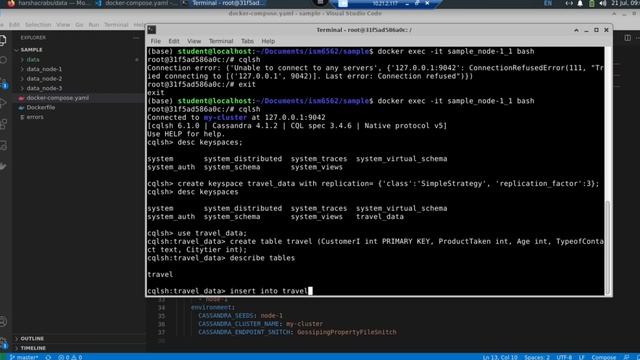Open the terminal's Terminal menu
The width and height of the screenshot is (640, 360).
[221, 41]
